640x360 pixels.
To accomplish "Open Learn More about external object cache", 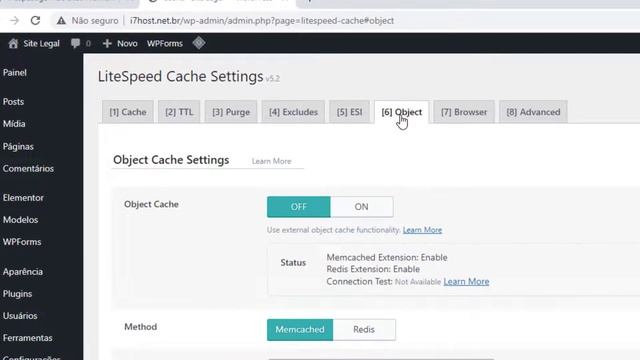I will point(422,230).
